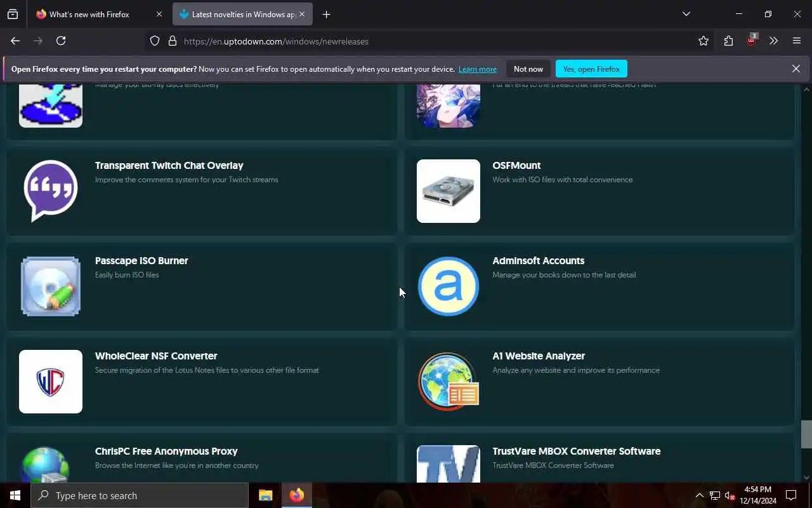Open the Windows Start menu

tap(15, 495)
